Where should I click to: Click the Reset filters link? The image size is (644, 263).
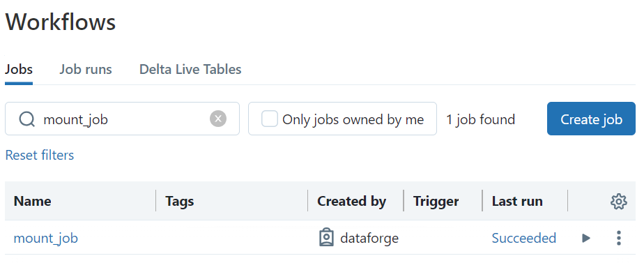pos(40,156)
